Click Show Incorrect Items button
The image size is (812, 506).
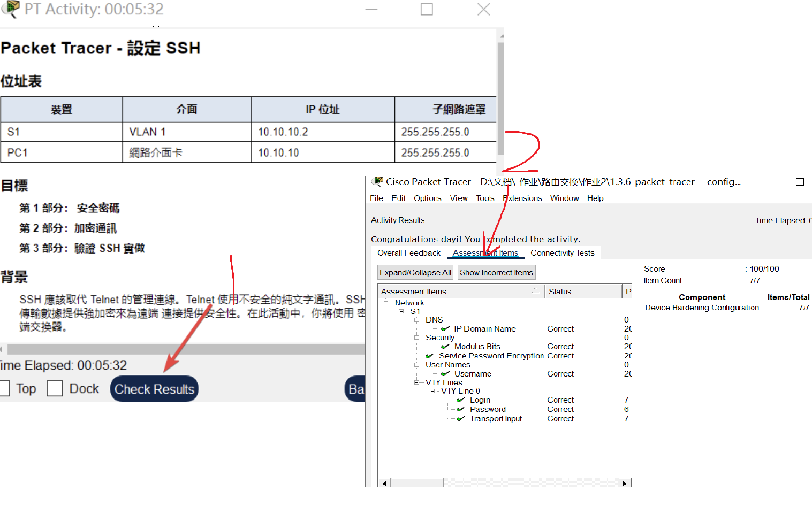(x=496, y=273)
